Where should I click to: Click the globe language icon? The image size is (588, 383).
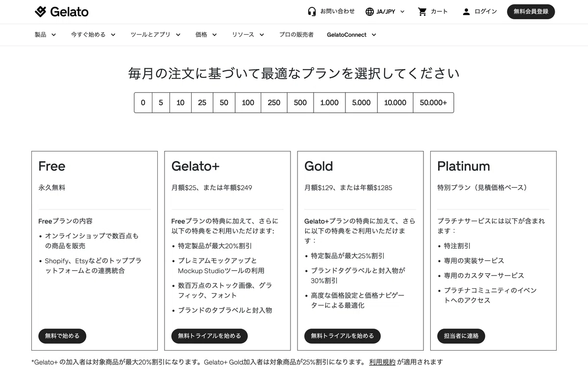[369, 11]
